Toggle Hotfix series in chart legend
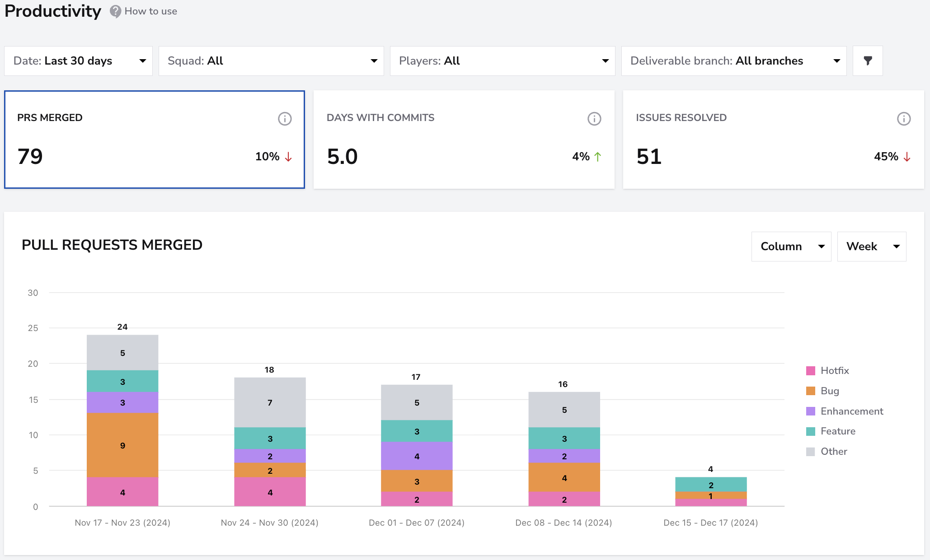Image resolution: width=930 pixels, height=560 pixels. coord(827,371)
